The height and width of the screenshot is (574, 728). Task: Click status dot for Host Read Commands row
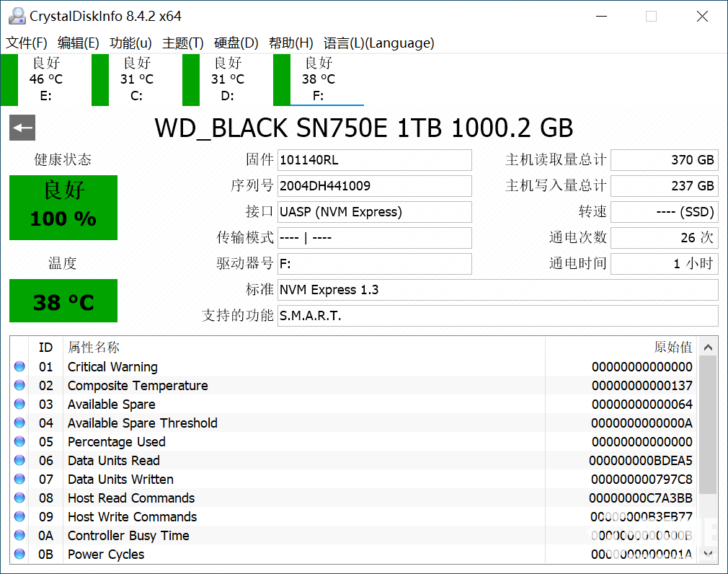coord(19,498)
